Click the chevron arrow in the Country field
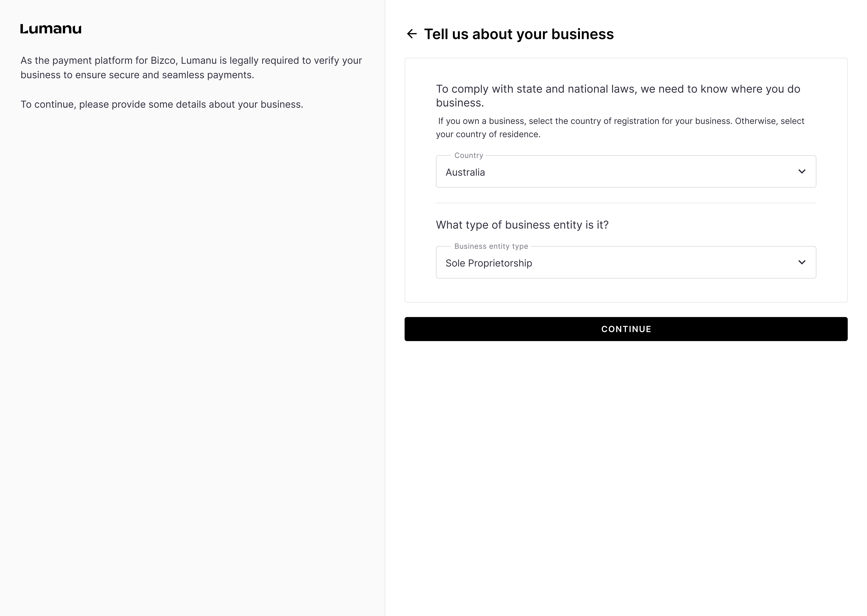 click(801, 171)
